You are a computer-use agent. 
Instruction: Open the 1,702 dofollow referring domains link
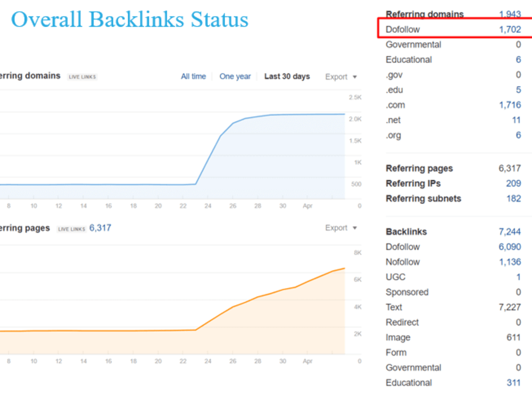click(510, 29)
